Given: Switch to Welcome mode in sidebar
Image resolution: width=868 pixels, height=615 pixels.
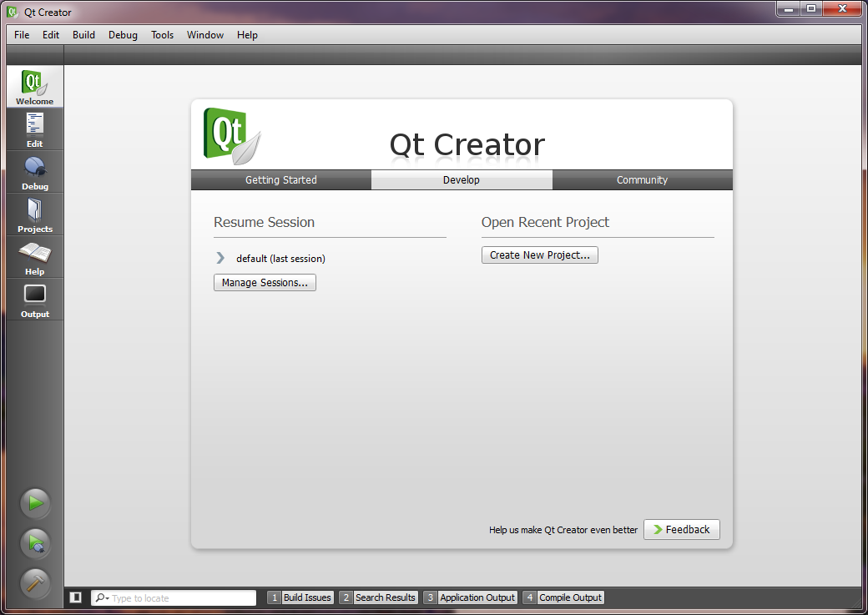Looking at the screenshot, I should click(x=34, y=87).
